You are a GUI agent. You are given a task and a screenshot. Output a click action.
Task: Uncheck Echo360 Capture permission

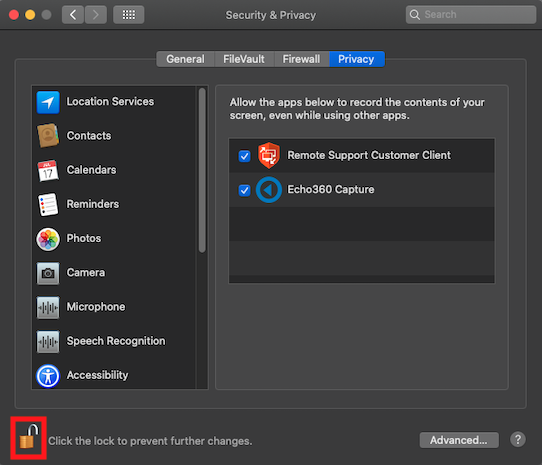coord(244,190)
